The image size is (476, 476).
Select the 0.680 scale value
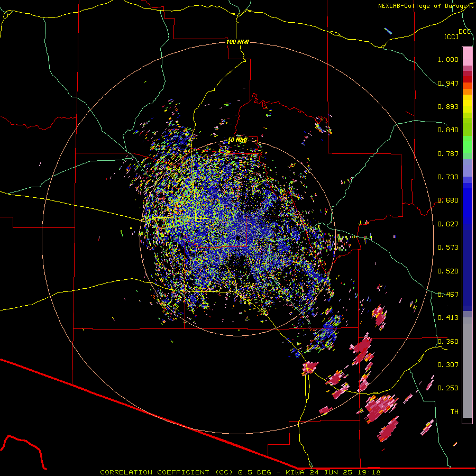coord(448,200)
